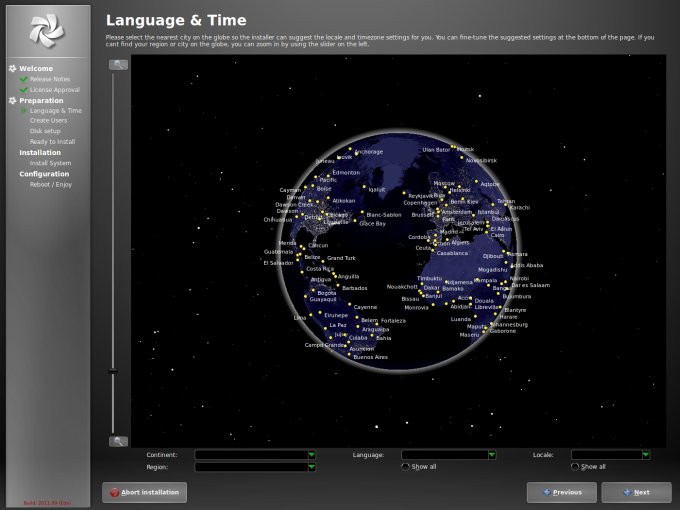This screenshot has height=510, width=680.
Task: Pick Ulan Bator on the globe
Action: (436, 150)
